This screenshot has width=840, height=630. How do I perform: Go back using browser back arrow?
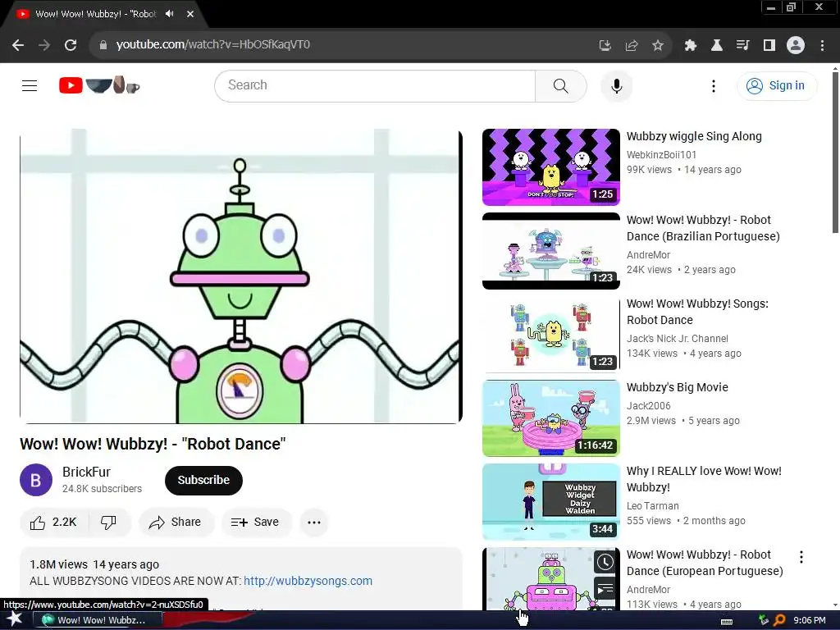pyautogui.click(x=18, y=45)
